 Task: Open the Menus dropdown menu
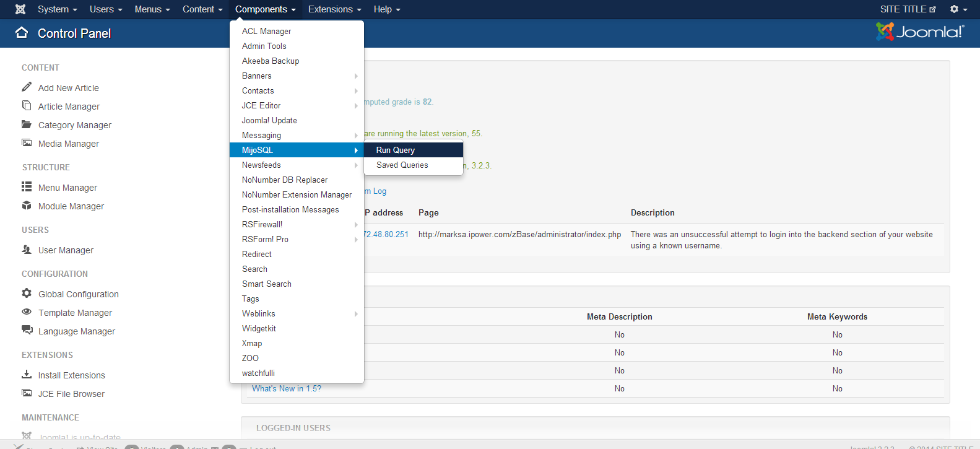click(152, 9)
